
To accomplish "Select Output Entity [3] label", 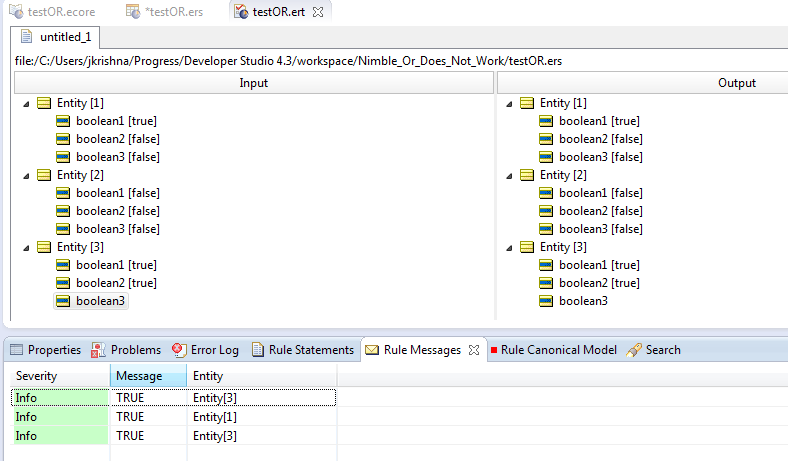I will tap(563, 247).
